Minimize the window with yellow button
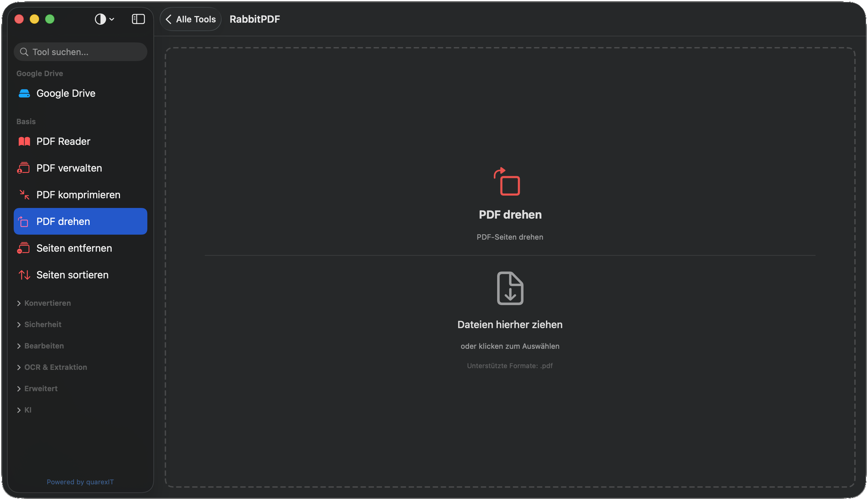The width and height of the screenshot is (868, 500). point(34,19)
